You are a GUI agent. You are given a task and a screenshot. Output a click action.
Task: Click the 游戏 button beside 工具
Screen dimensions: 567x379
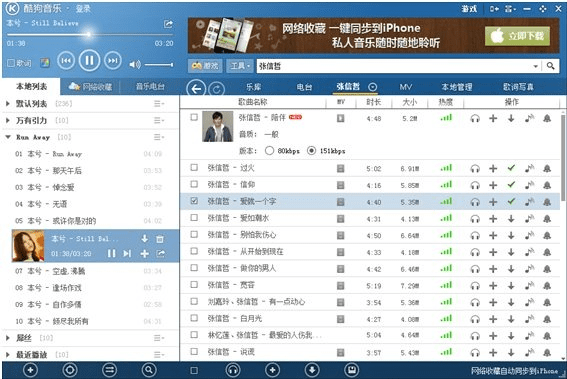(x=205, y=66)
